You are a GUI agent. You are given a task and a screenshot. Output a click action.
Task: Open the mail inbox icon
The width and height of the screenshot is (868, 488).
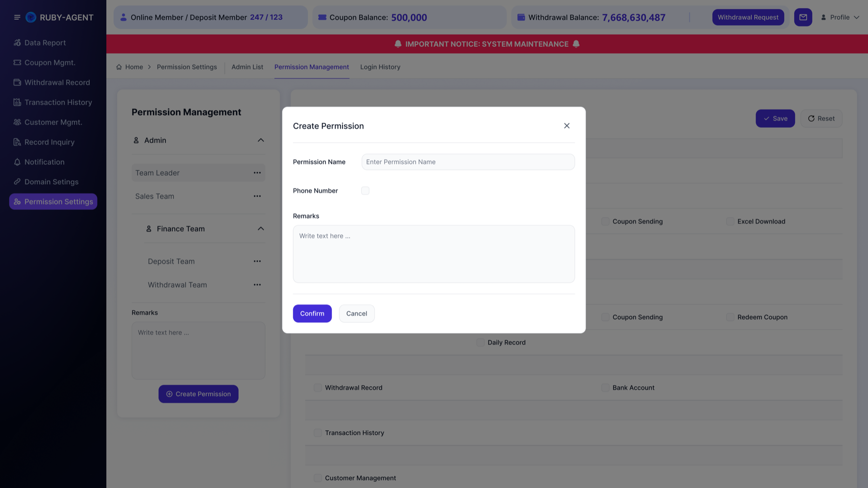(x=803, y=17)
